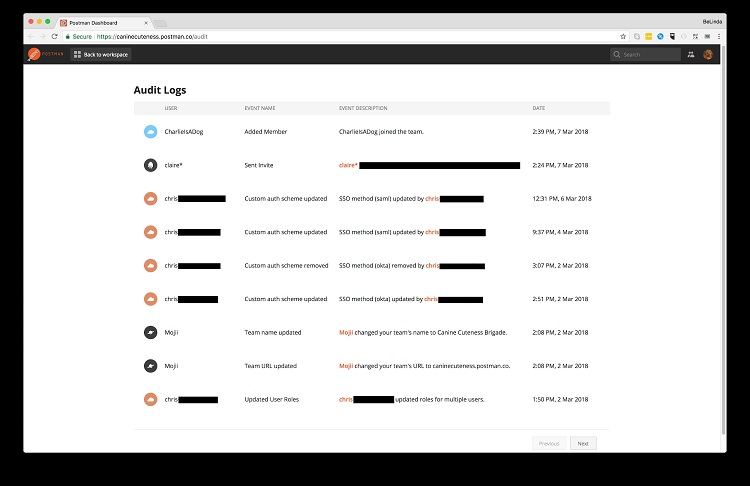This screenshot has height=486, width=750.
Task: Click chris link in okta removed description
Action: click(432, 265)
